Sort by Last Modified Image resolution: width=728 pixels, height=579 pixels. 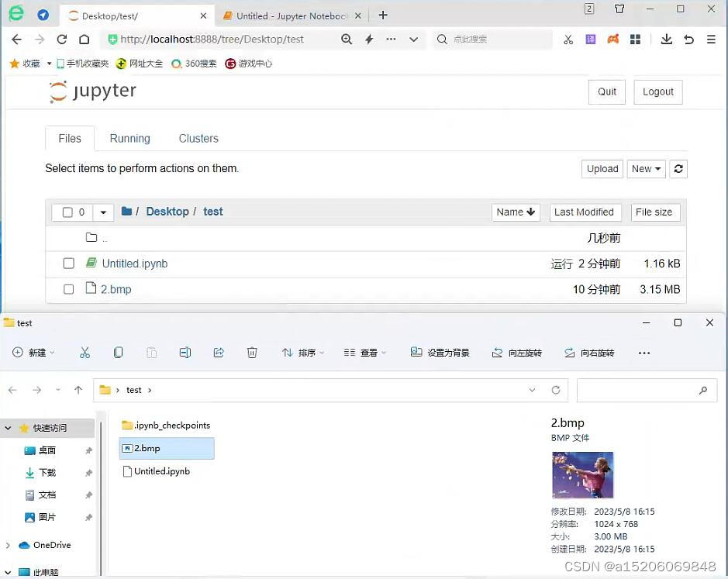coord(584,212)
